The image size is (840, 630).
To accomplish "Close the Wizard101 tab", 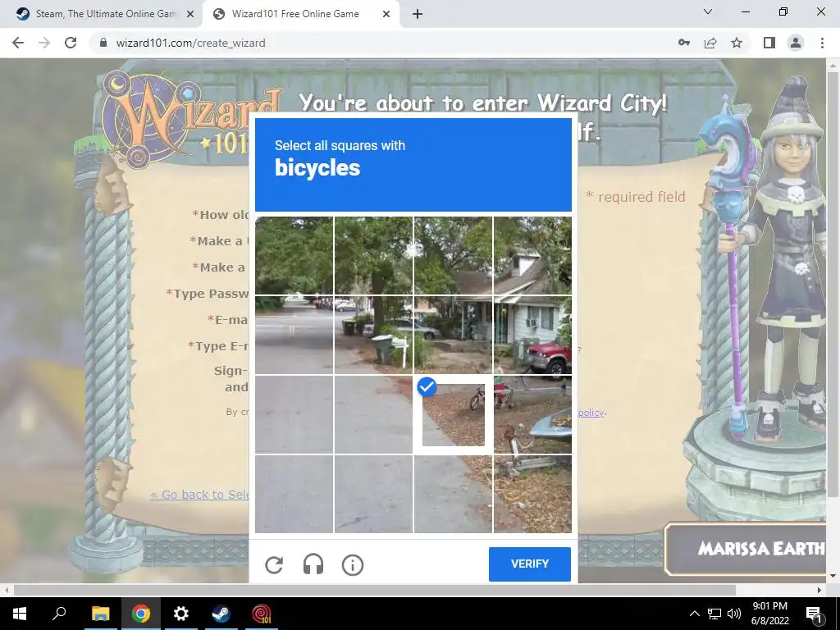I will [386, 15].
